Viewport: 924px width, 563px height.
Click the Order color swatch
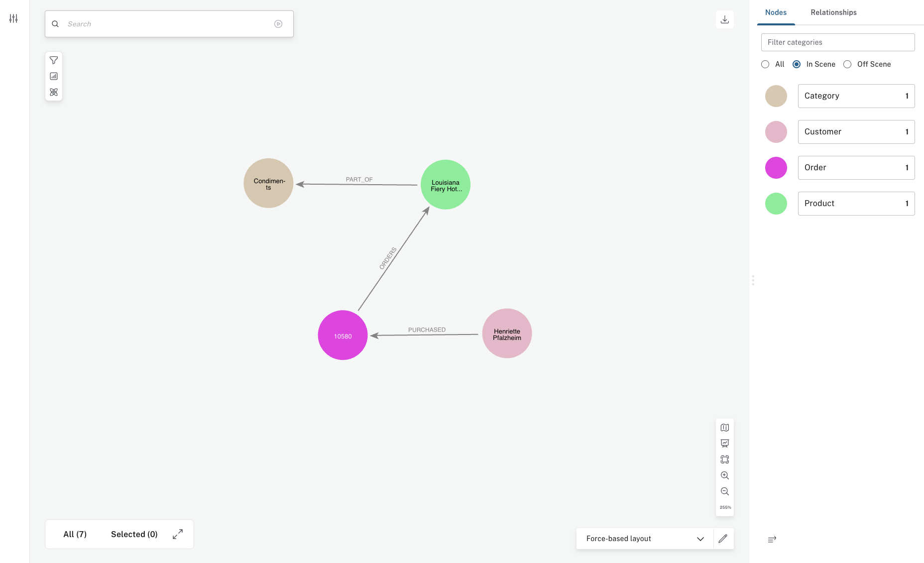click(x=776, y=168)
